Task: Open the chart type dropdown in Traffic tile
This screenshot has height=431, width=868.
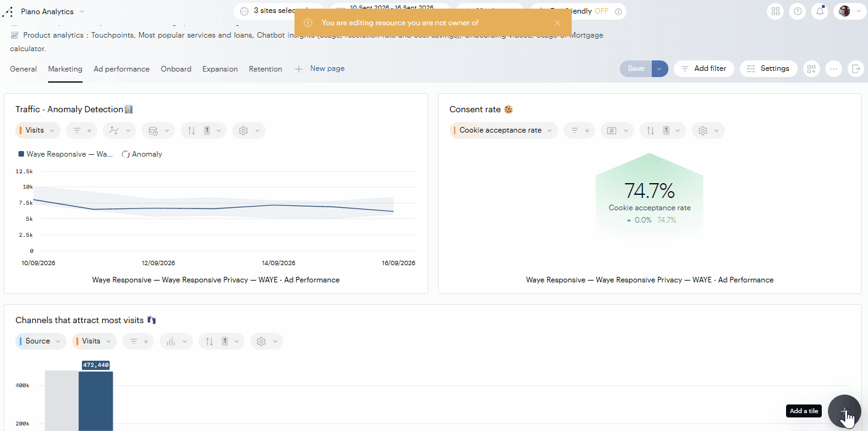Action: click(120, 131)
